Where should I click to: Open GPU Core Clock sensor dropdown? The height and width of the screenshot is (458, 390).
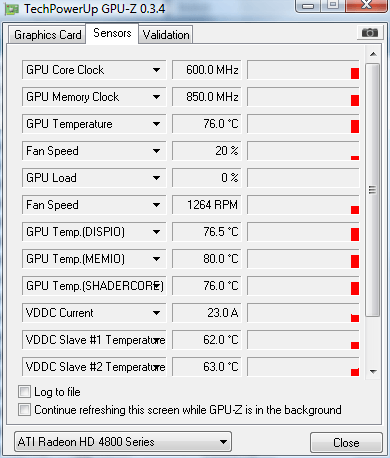coord(156,70)
